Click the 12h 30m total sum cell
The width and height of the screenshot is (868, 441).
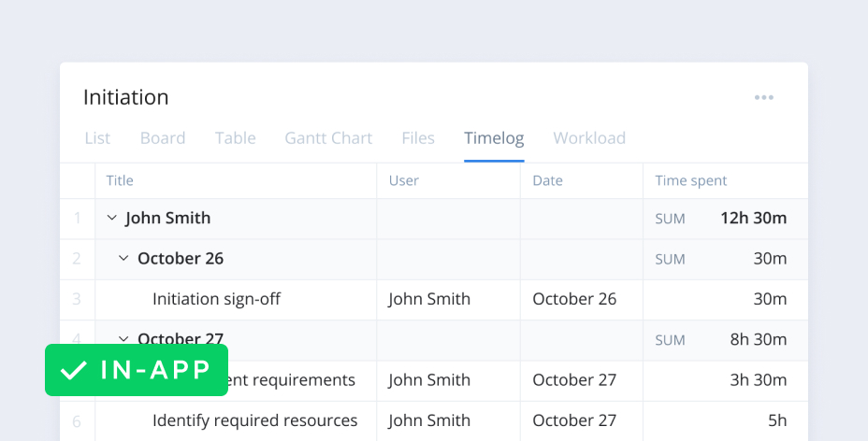753,219
